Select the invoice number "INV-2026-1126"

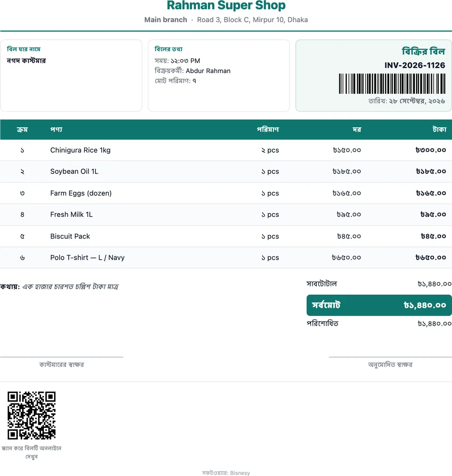click(x=415, y=65)
